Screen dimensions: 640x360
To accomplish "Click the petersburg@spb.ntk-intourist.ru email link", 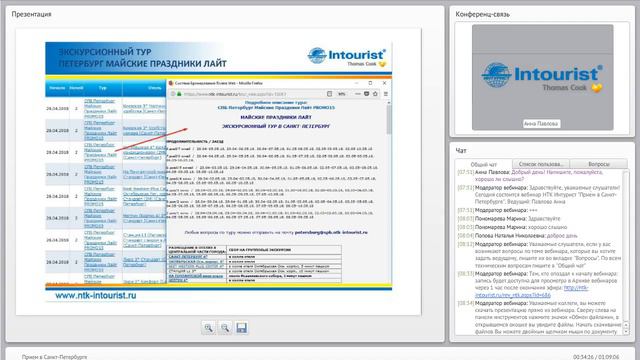I will pyautogui.click(x=331, y=232).
